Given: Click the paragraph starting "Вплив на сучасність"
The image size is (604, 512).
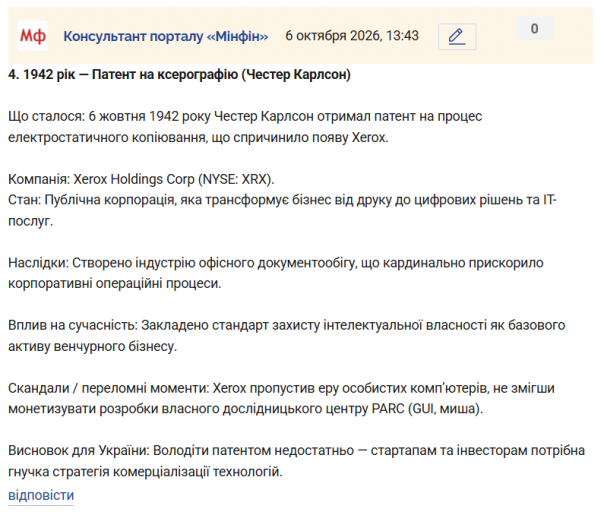Looking at the screenshot, I should click(287, 336).
